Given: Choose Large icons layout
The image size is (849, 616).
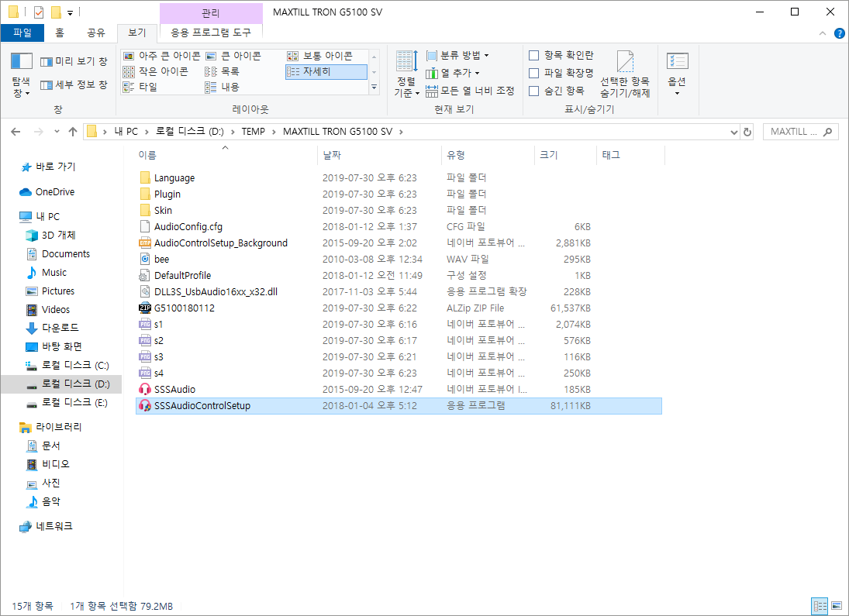Looking at the screenshot, I should point(233,56).
